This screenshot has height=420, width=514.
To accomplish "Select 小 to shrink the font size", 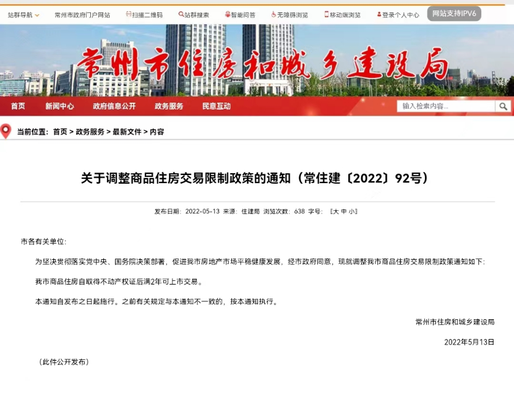I will tap(352, 211).
